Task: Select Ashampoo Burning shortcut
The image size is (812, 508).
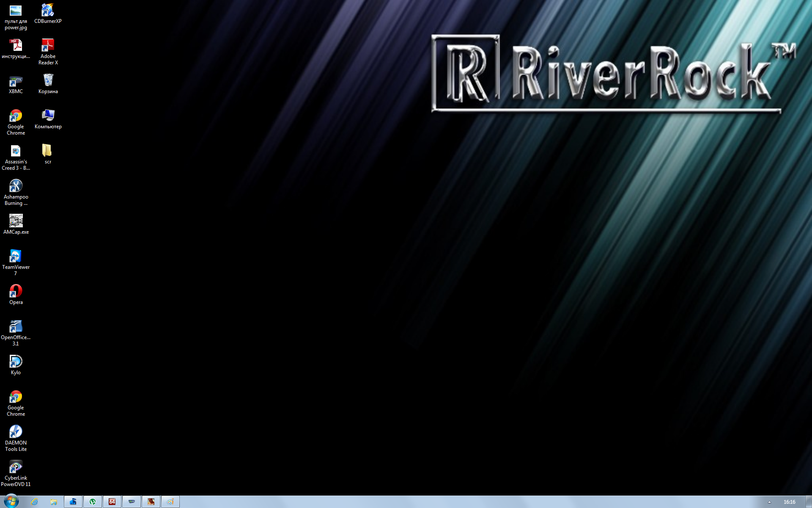Action: coord(16,192)
